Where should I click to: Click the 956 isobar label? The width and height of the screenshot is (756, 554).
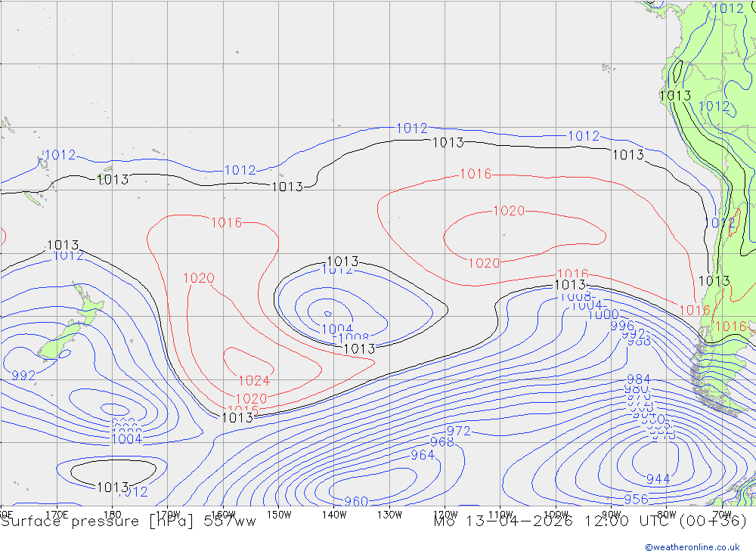[x=636, y=499]
